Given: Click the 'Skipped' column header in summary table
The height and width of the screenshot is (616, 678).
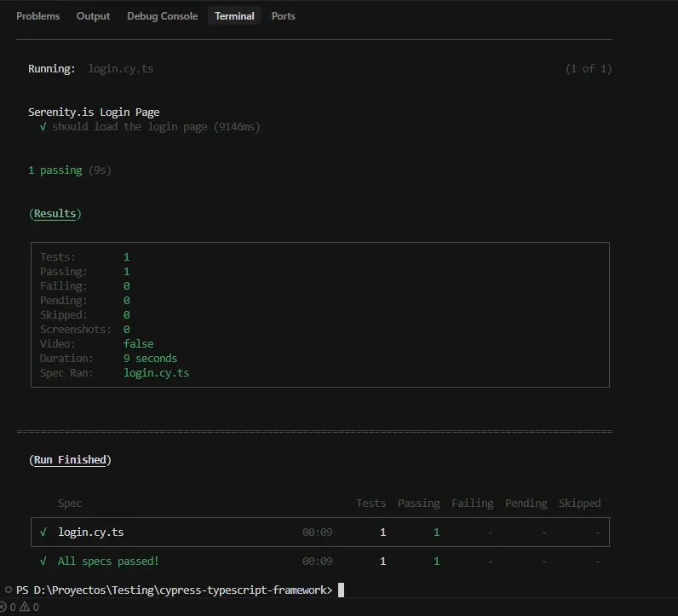Looking at the screenshot, I should 579,503.
